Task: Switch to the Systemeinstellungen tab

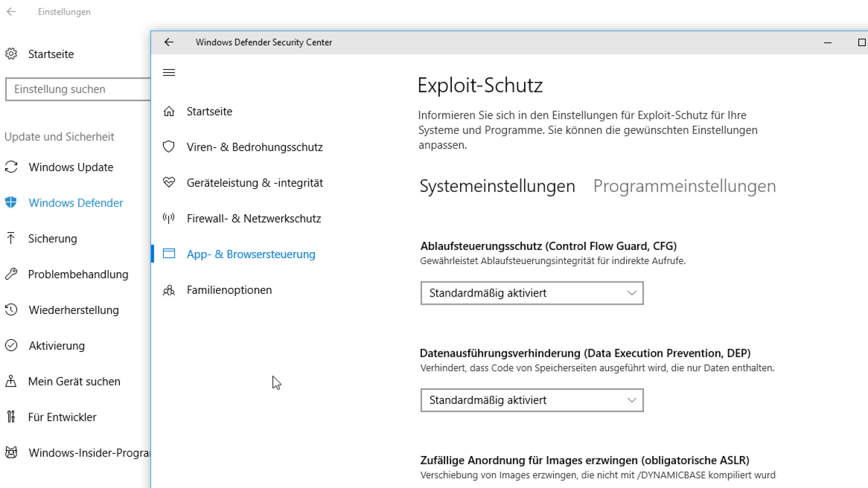Action: [x=497, y=186]
